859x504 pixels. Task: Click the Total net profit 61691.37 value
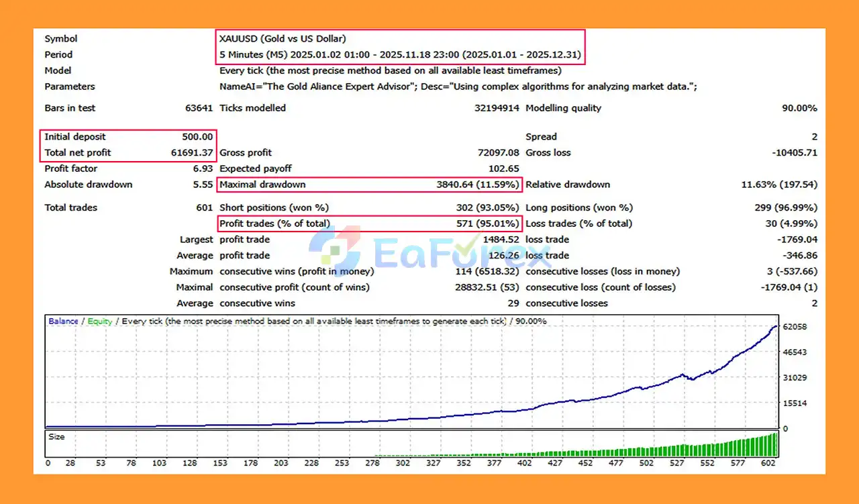click(x=192, y=153)
